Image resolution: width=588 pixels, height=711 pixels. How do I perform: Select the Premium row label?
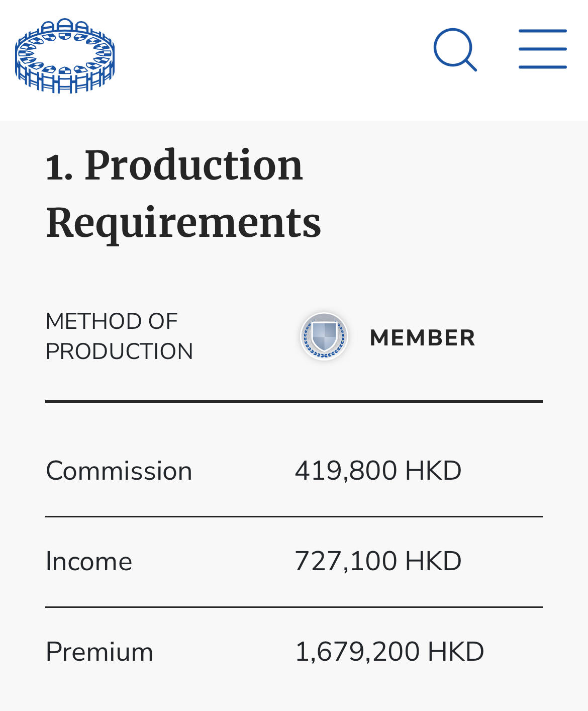click(x=100, y=652)
